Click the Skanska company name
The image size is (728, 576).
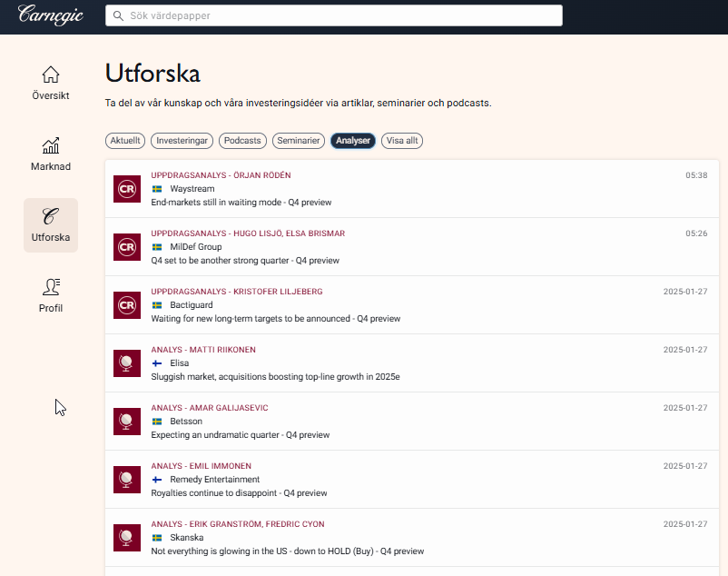pos(187,537)
